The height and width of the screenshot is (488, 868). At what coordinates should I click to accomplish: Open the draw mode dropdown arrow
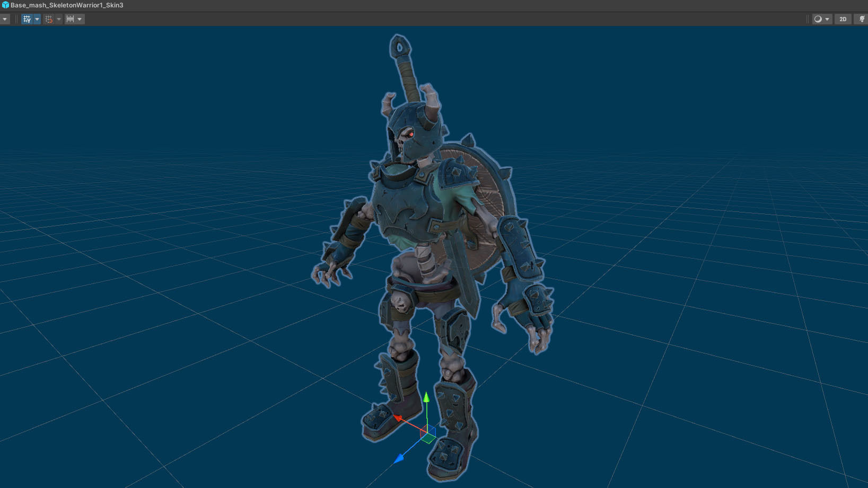[x=827, y=19]
